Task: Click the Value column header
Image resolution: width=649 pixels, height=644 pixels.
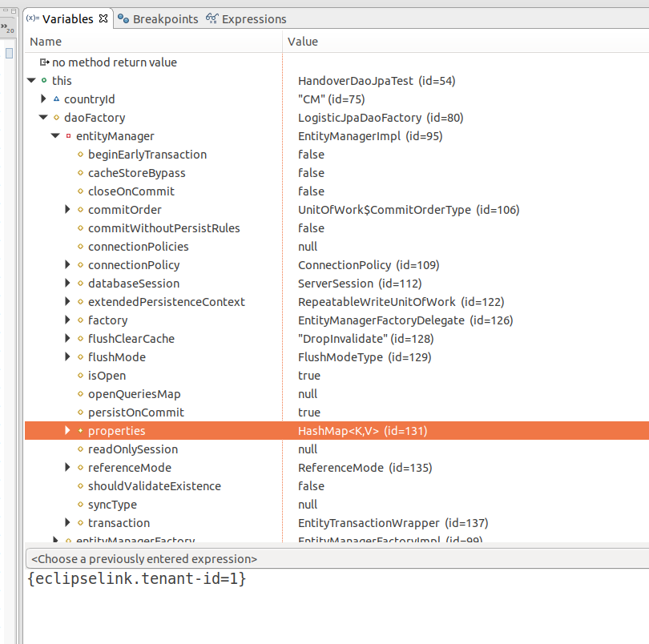Action: [311, 41]
